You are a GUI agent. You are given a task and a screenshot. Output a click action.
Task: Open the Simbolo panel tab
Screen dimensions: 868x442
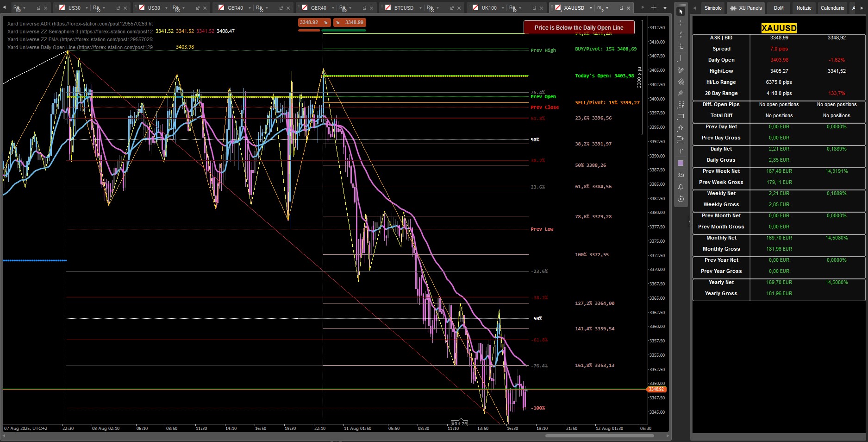713,8
